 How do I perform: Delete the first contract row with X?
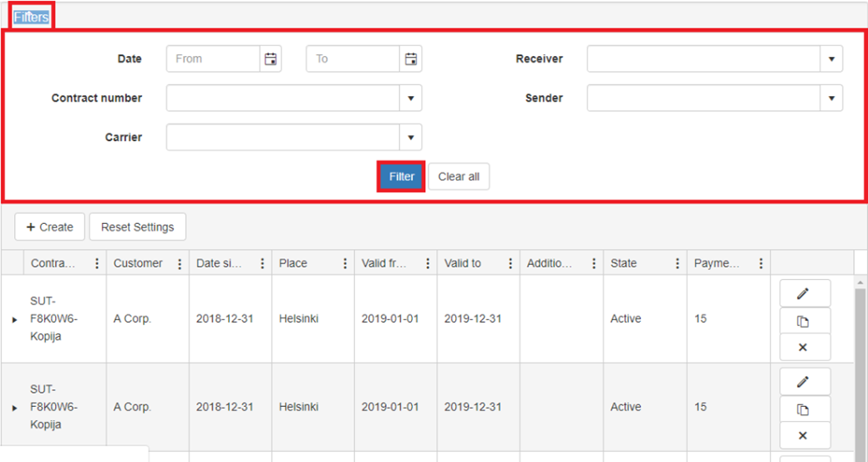coord(804,348)
